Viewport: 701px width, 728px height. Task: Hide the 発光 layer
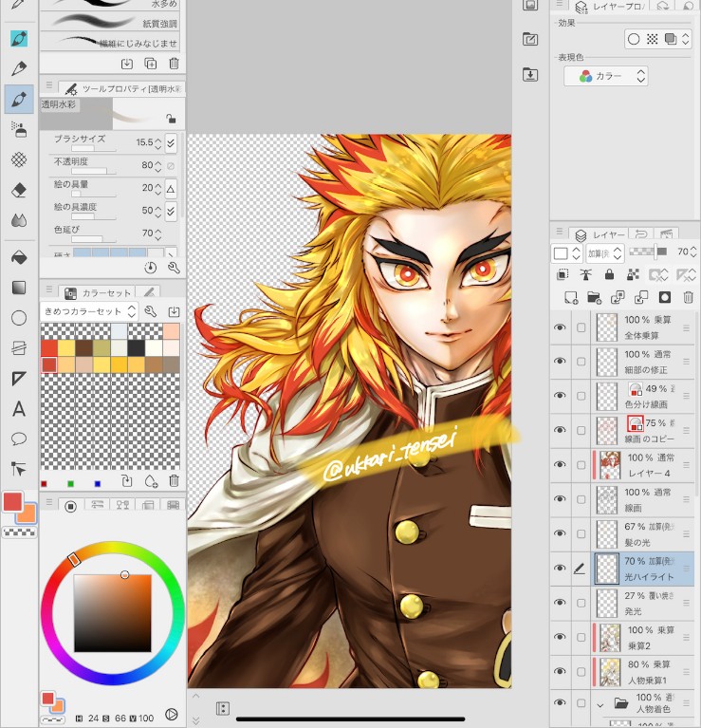560,602
